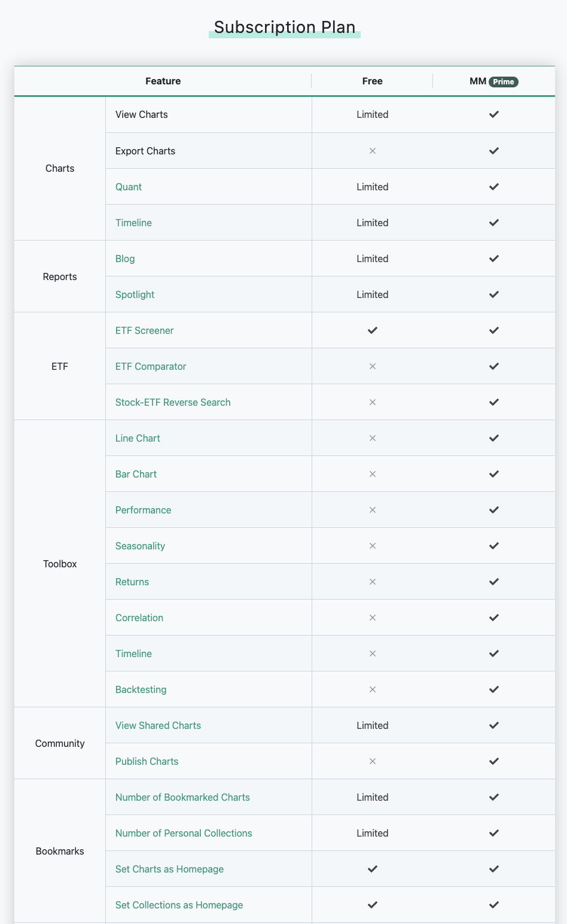Select the checkmark for ETF Screener in Free column

pos(372,330)
